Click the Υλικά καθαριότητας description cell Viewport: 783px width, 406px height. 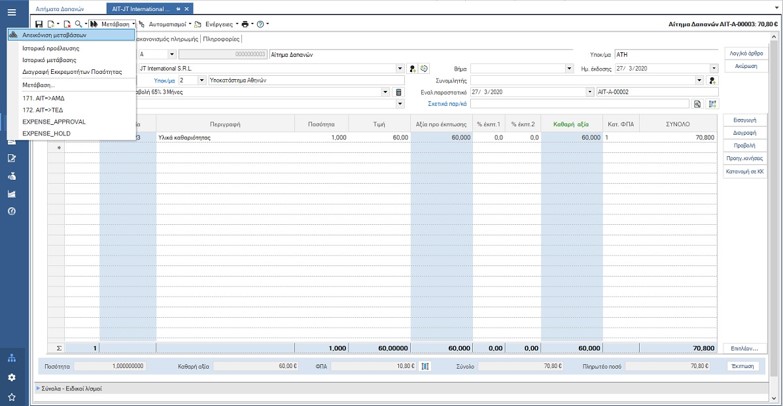[225, 137]
